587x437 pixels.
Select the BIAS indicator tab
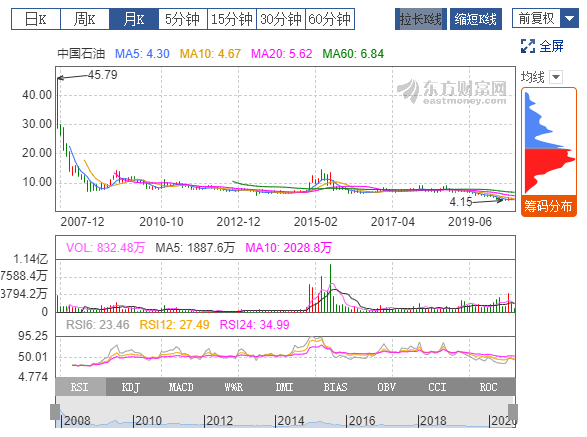(x=335, y=387)
